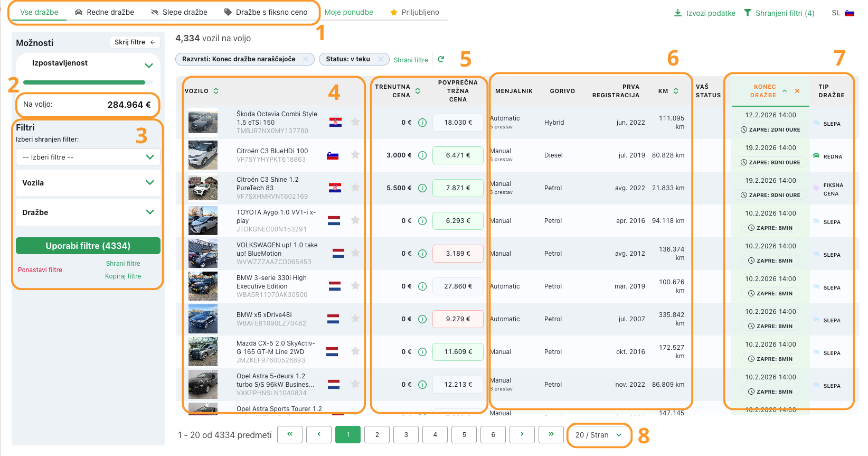Click the 'Ponastavi filtre' reset link
The width and height of the screenshot is (868, 456).
click(40, 270)
